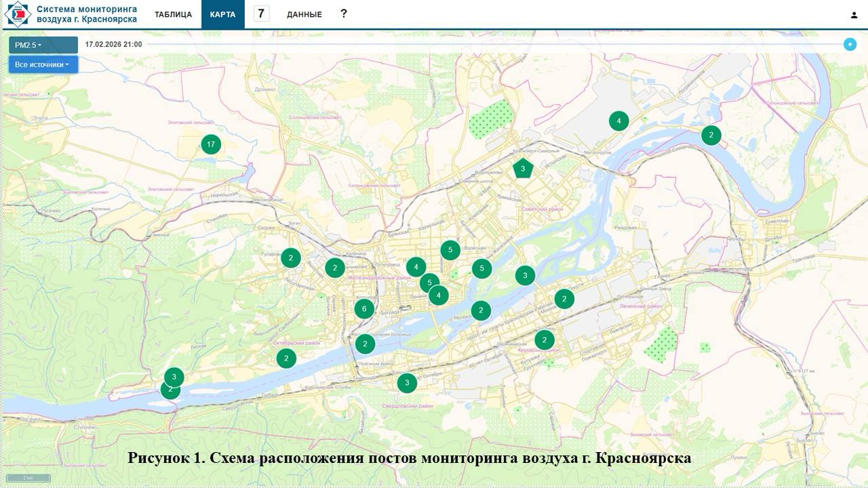Switch to the ТАБЛИЦА tab
This screenshot has width=868, height=488.
pos(173,14)
